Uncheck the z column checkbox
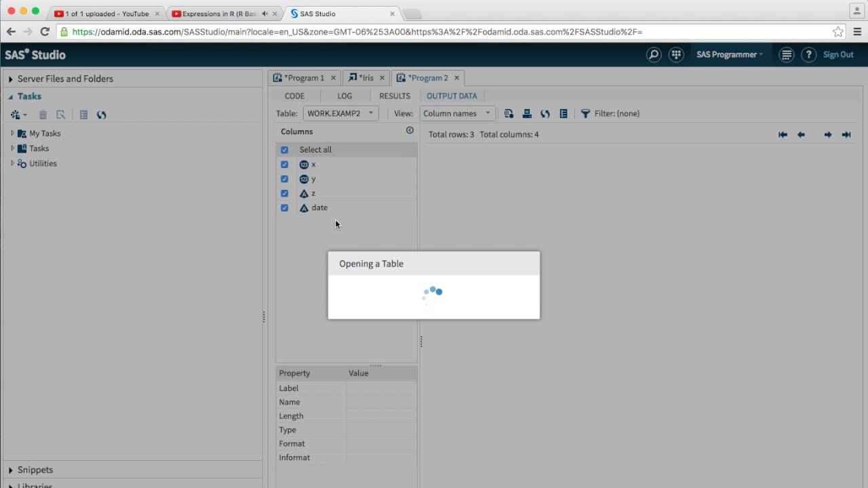 click(x=284, y=194)
